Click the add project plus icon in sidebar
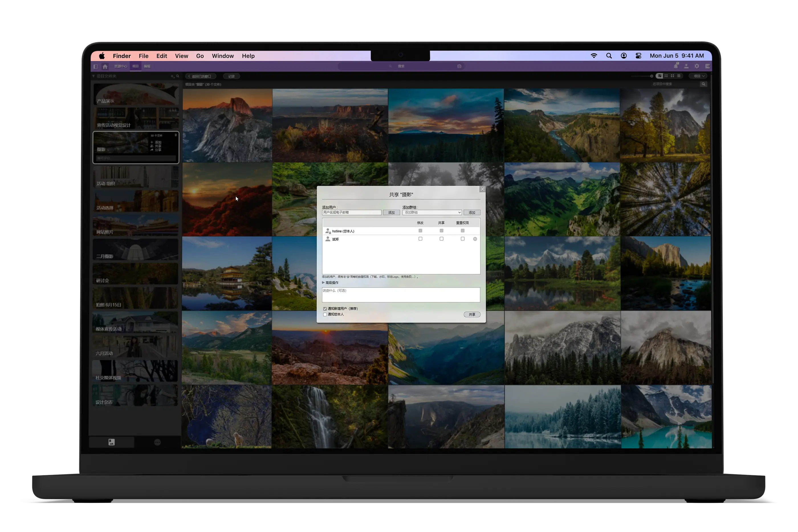 click(172, 76)
